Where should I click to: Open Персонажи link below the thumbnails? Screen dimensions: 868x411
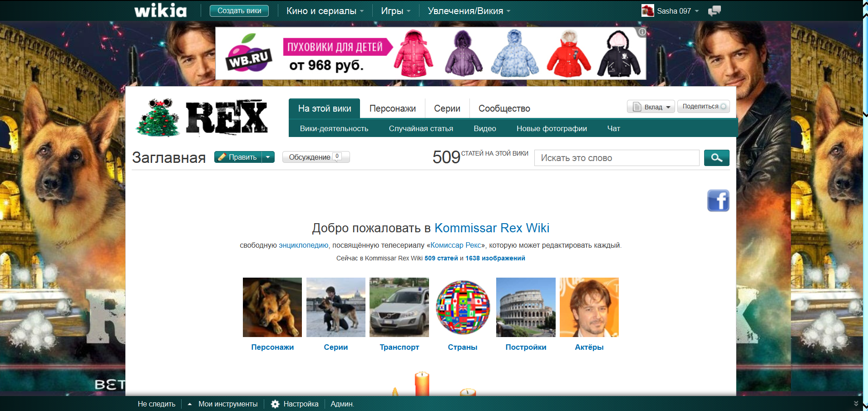pos(272,347)
